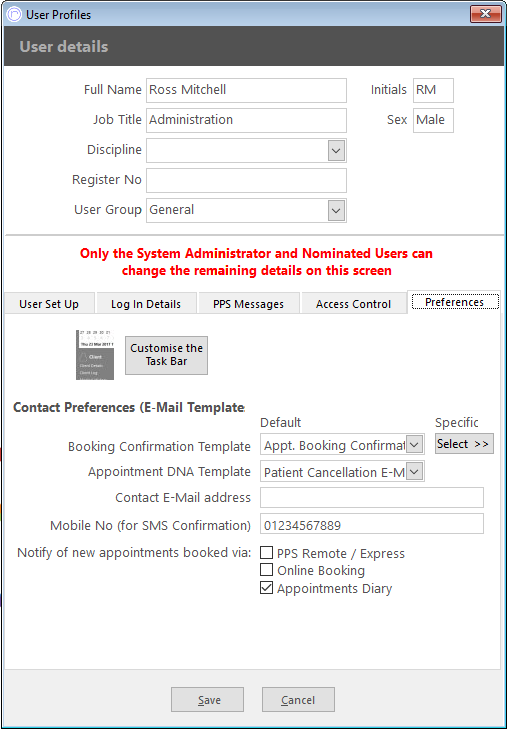Switch to the User Set Up tab

49,304
